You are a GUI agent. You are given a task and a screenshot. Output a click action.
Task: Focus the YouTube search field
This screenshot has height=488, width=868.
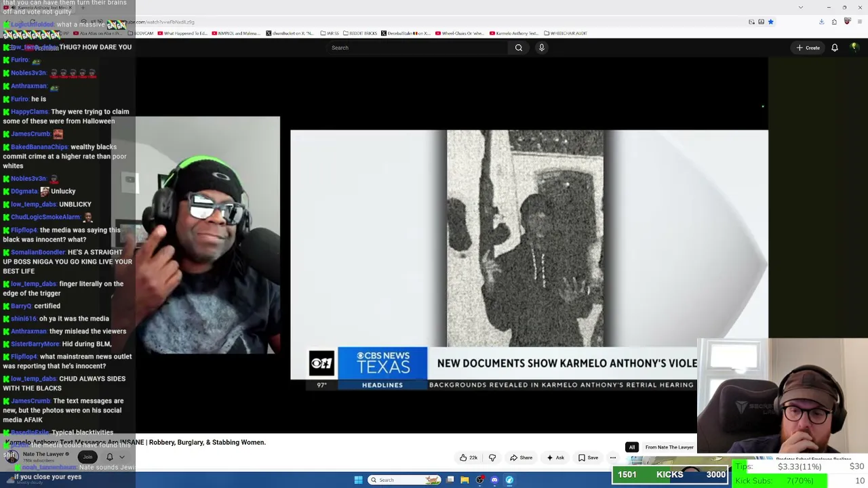[417, 47]
